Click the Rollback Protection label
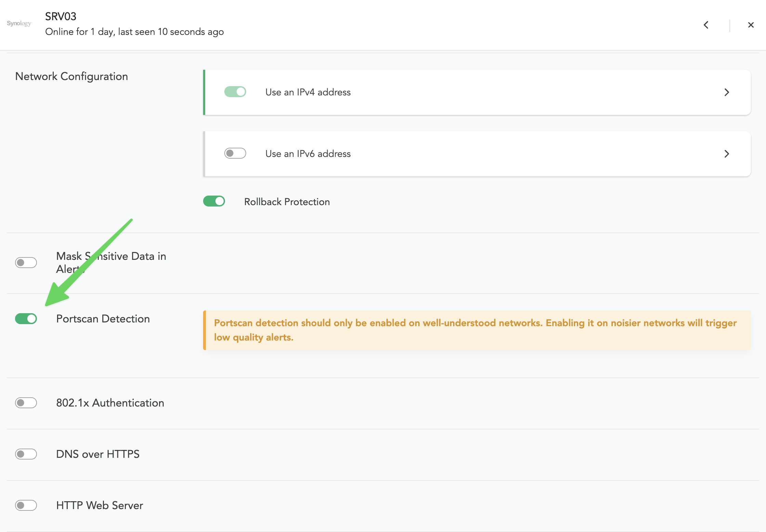The height and width of the screenshot is (532, 766). click(287, 202)
